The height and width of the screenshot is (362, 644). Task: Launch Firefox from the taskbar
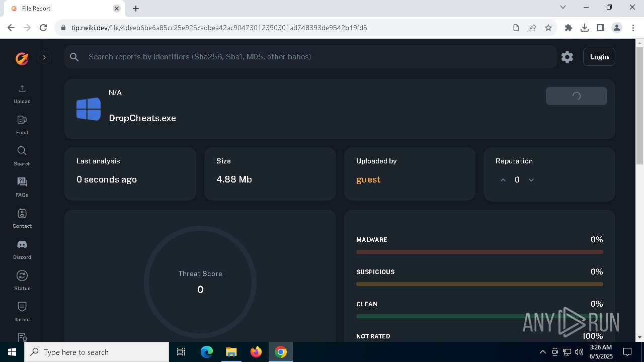(256, 352)
